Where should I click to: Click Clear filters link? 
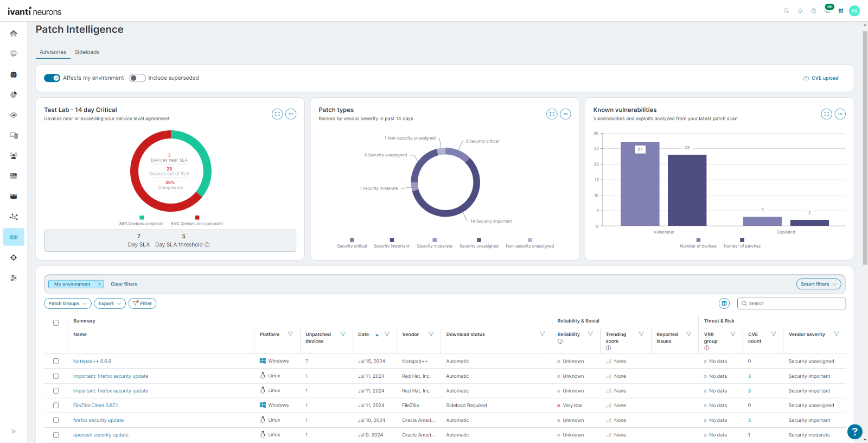pyautogui.click(x=124, y=284)
